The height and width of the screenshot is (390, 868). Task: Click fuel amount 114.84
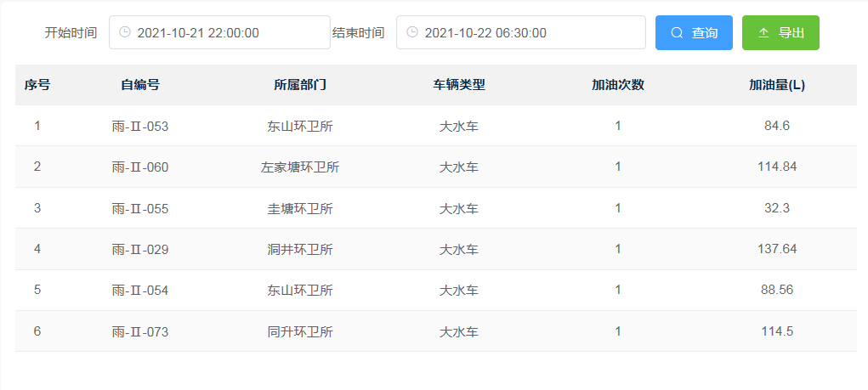[x=777, y=167]
